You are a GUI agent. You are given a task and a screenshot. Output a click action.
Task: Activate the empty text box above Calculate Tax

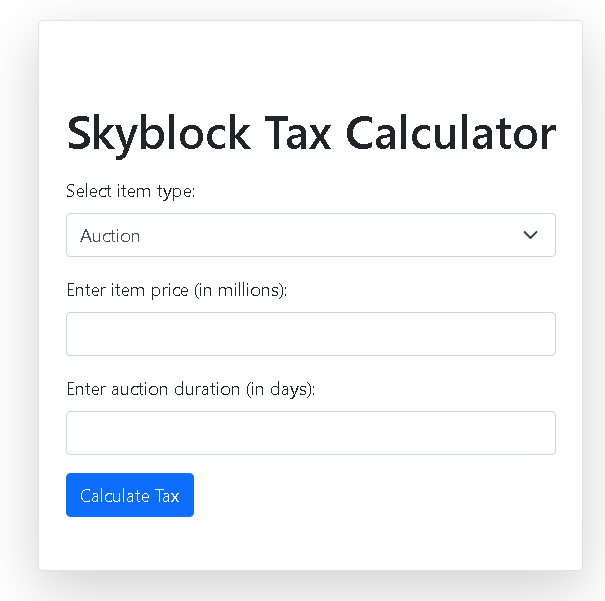click(310, 433)
